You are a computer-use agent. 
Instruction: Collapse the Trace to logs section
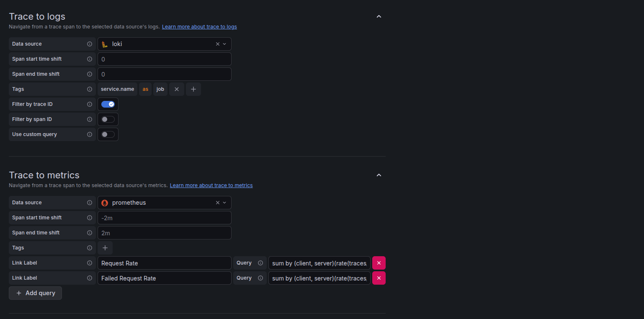pyautogui.click(x=379, y=16)
